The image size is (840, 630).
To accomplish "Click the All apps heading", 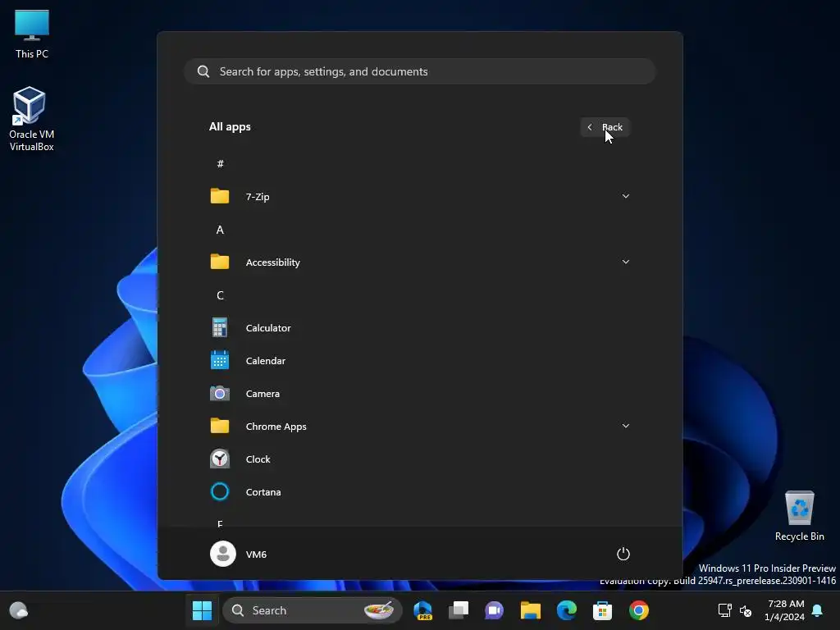I will click(x=230, y=127).
